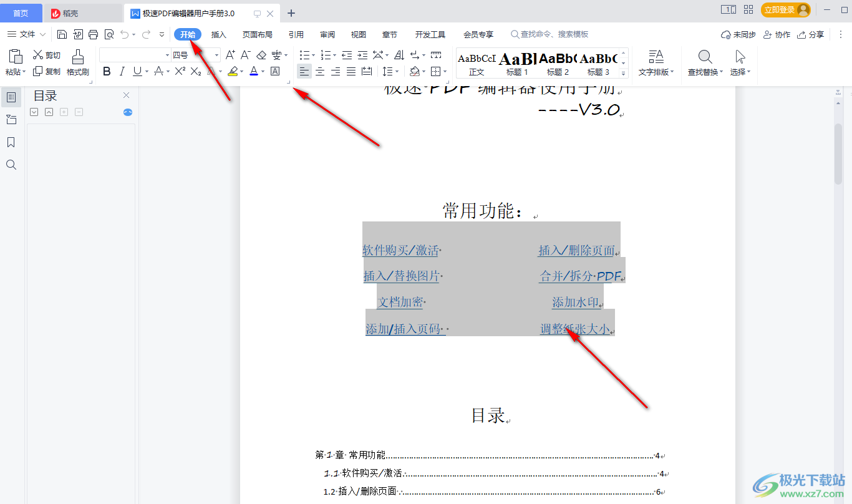
Task: Click the 立即登录 login button
Action: (786, 10)
